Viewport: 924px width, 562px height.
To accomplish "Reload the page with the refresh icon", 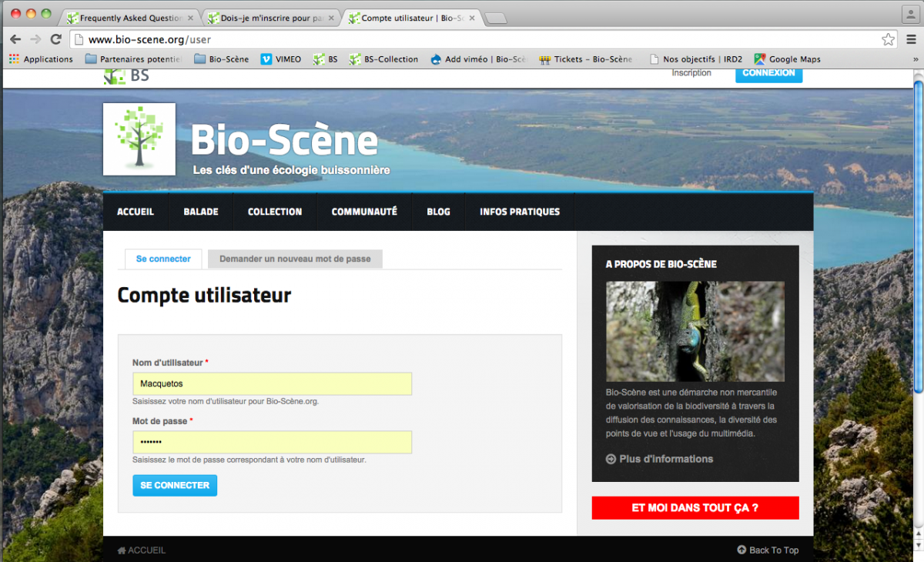I will point(55,39).
